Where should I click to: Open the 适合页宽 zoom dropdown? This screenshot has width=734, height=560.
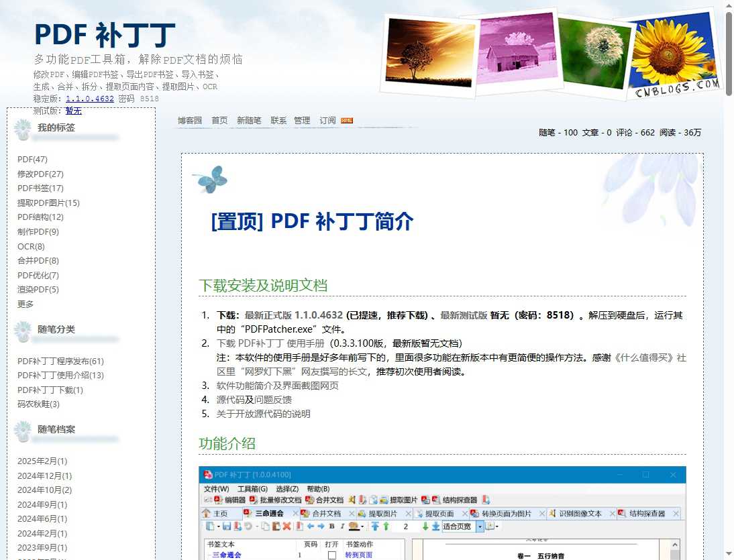[480, 527]
